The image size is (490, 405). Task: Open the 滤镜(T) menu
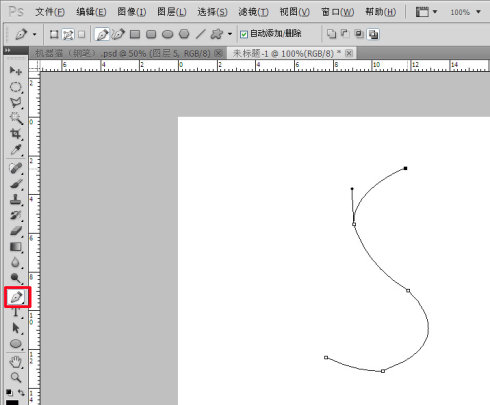pyautogui.click(x=253, y=12)
